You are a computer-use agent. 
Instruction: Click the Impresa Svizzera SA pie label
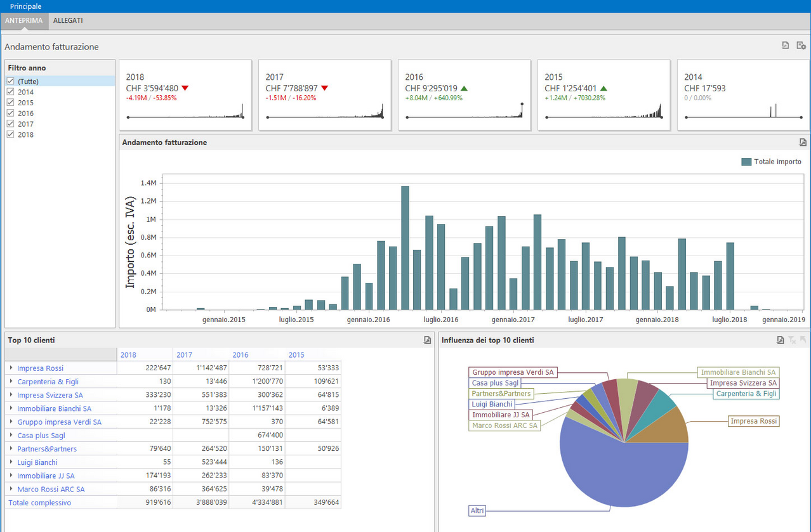click(742, 383)
